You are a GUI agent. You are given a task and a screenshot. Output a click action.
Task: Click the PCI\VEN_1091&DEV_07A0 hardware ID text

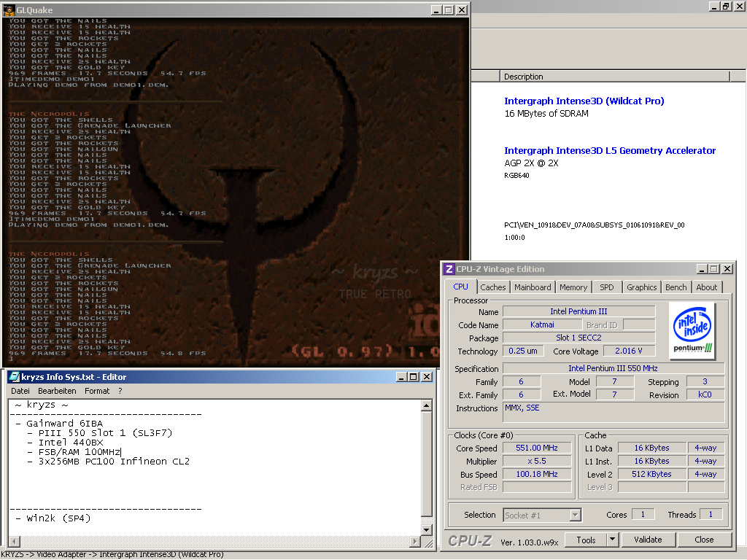click(594, 225)
